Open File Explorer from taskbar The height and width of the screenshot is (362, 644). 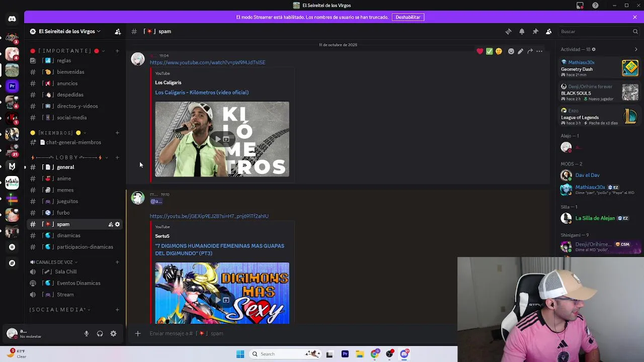pyautogui.click(x=360, y=354)
